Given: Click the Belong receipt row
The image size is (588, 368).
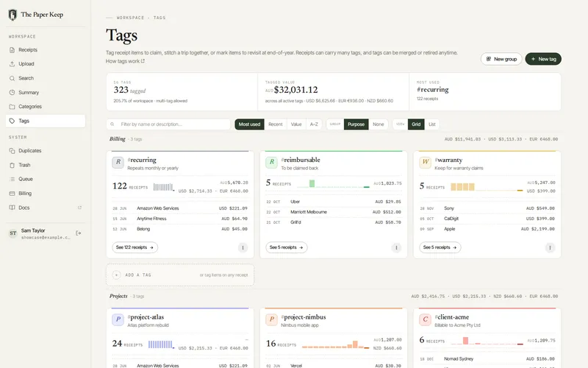Looking at the screenshot, I should pos(180,229).
